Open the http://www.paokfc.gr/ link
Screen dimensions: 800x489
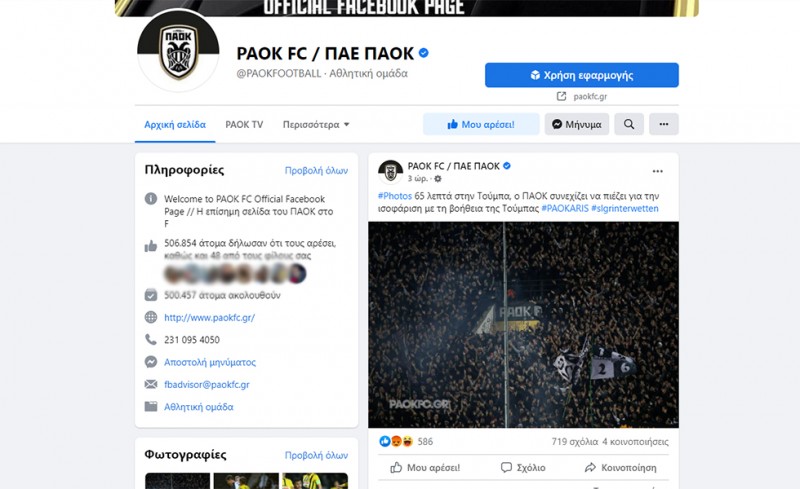(x=209, y=317)
